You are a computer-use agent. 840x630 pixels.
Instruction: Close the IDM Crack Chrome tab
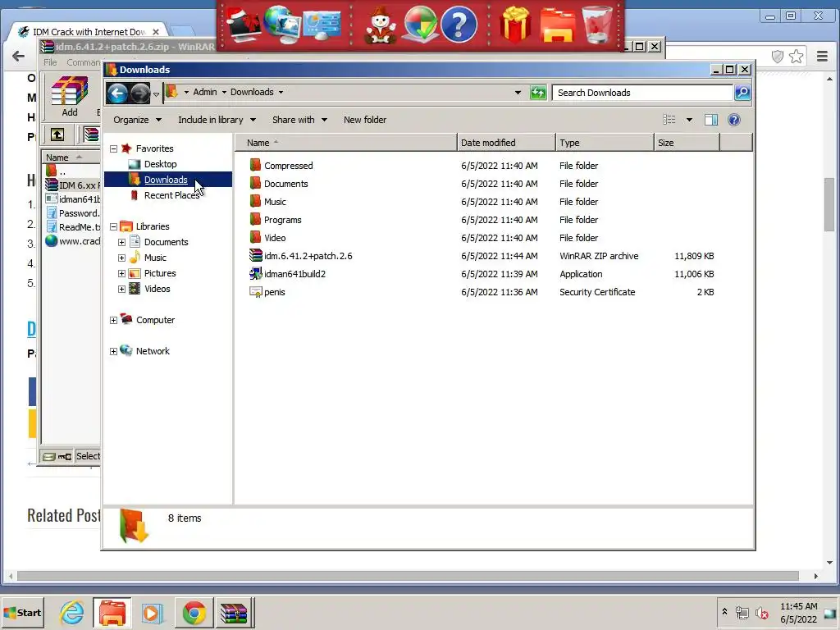[x=156, y=32]
